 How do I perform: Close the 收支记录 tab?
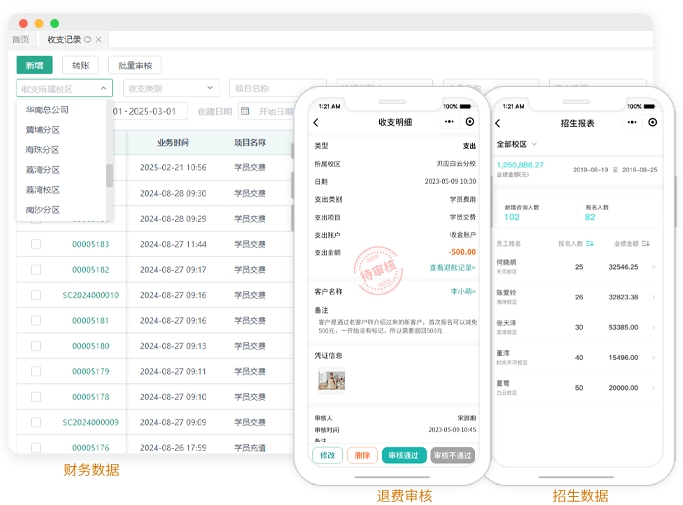point(99,40)
